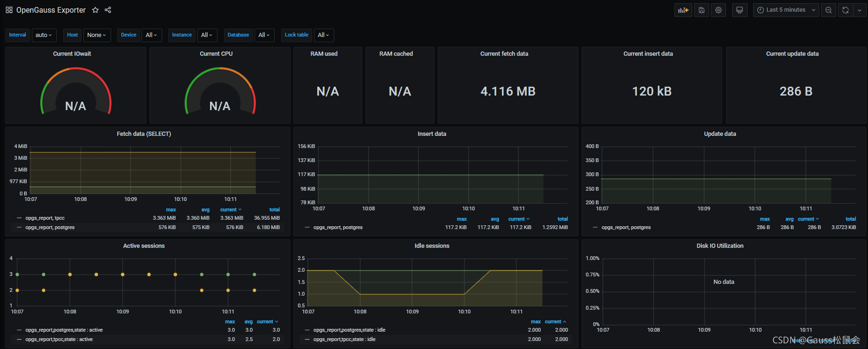Sort Idle sessions legend by current column

(x=555, y=322)
